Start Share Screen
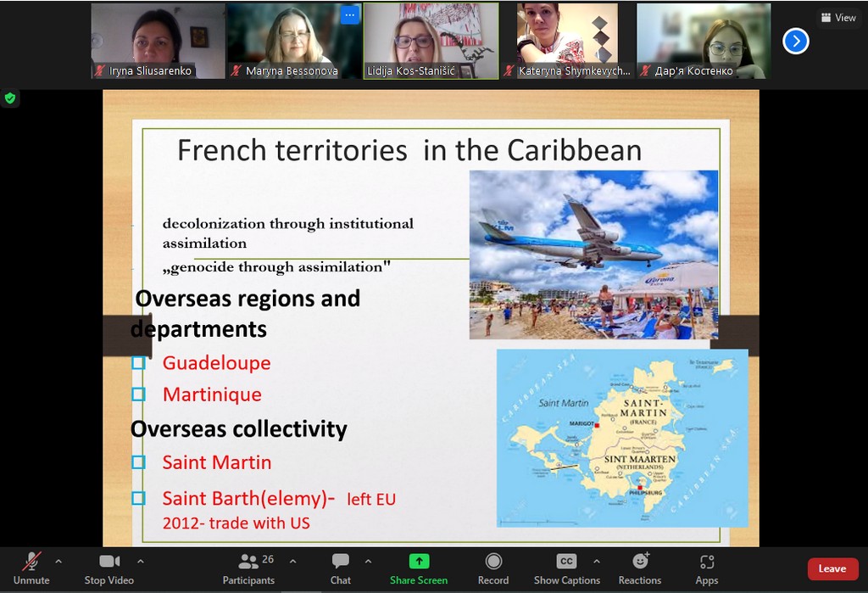 (419, 562)
